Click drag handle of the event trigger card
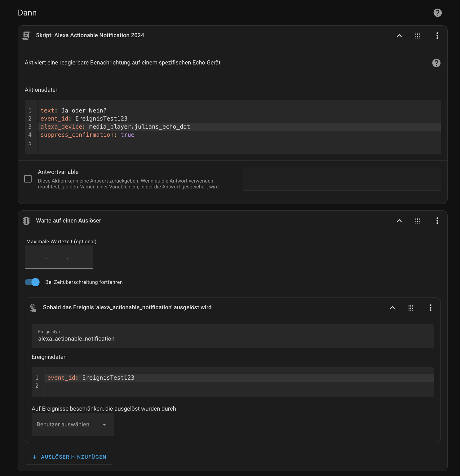 tap(410, 308)
